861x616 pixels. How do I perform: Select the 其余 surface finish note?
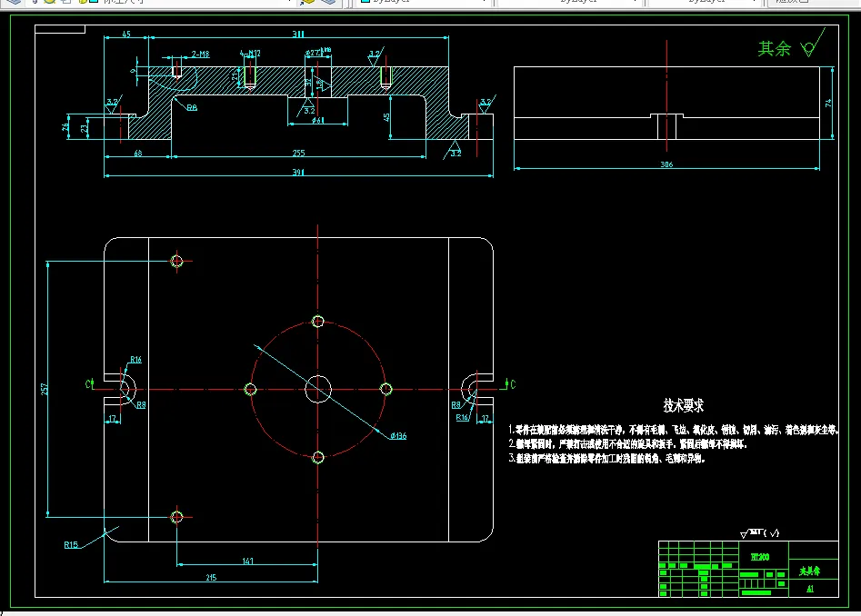click(775, 49)
